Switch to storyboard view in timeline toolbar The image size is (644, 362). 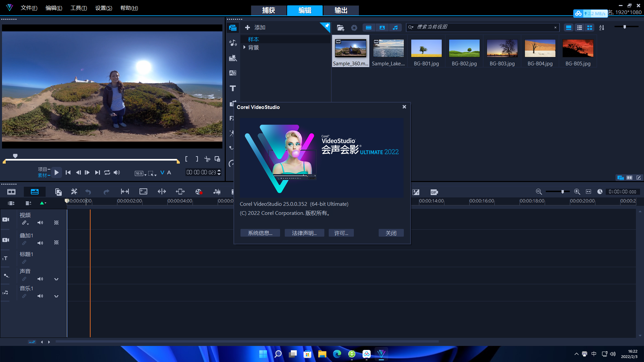click(x=11, y=192)
